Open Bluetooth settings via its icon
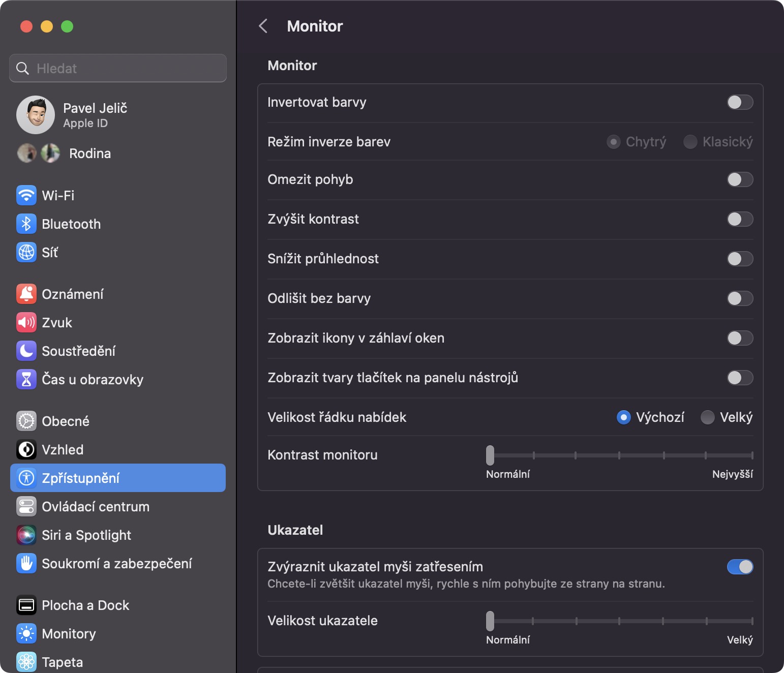This screenshot has width=784, height=673. pyautogui.click(x=26, y=224)
